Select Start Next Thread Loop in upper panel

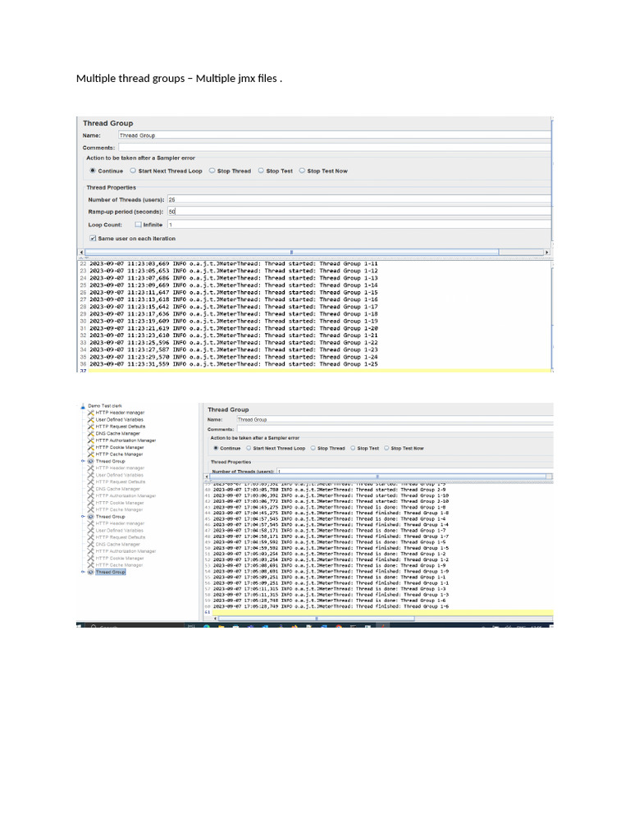point(133,171)
